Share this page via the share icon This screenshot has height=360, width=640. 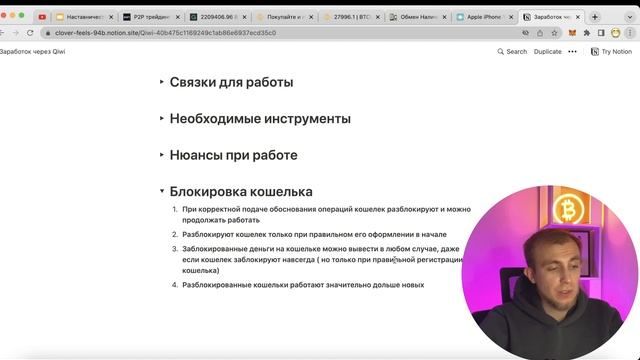tap(540, 33)
